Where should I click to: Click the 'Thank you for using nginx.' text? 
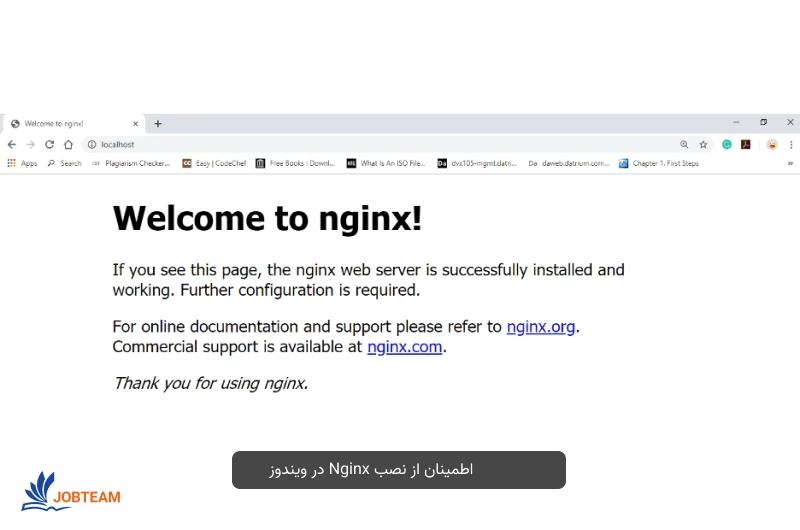tap(211, 383)
